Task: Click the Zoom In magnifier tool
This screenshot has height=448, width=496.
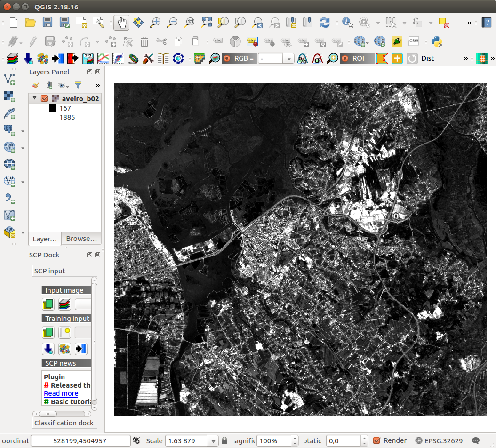Action: (x=155, y=22)
